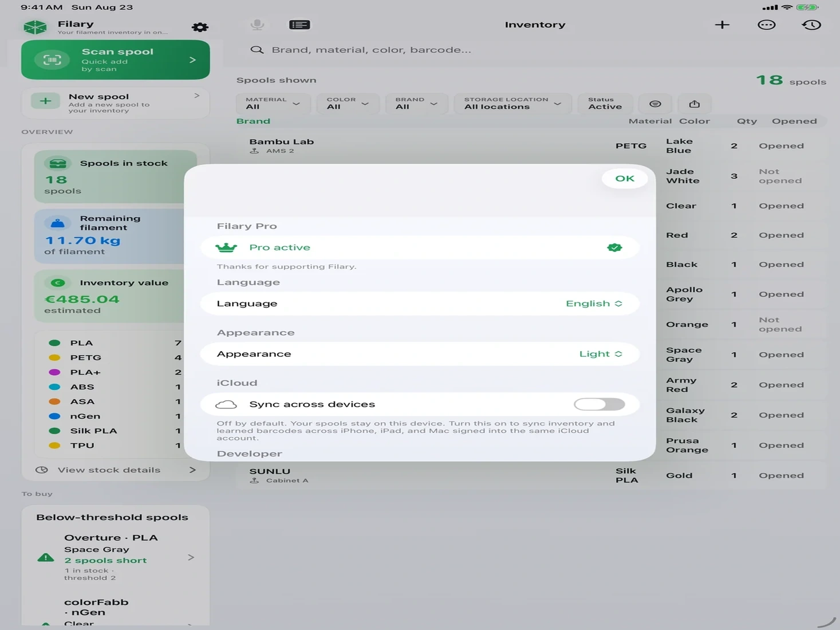Open the more options ellipsis icon

click(x=766, y=25)
